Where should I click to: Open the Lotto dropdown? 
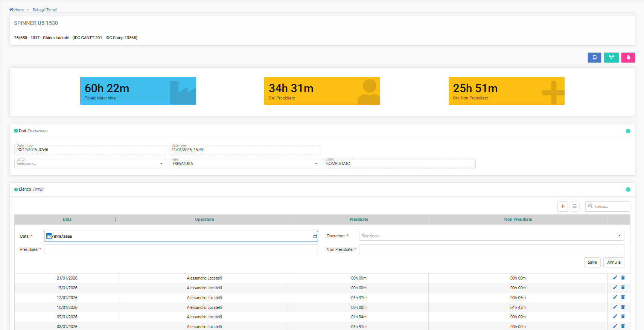click(x=90, y=163)
